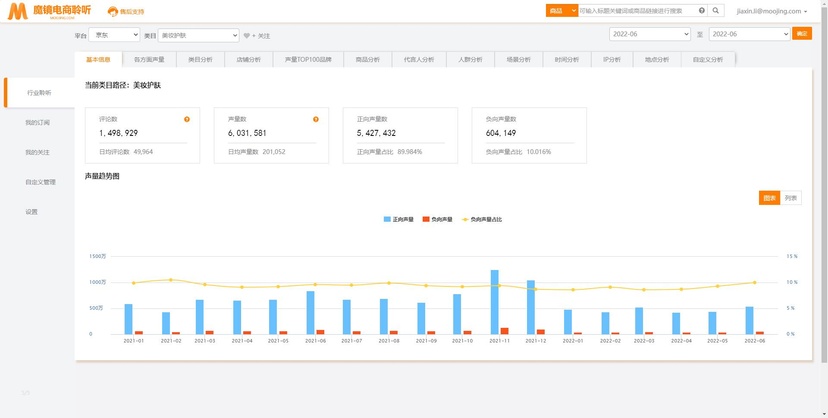Click the magnifier search icon
Screen dimensions: 828x418
coord(716,11)
